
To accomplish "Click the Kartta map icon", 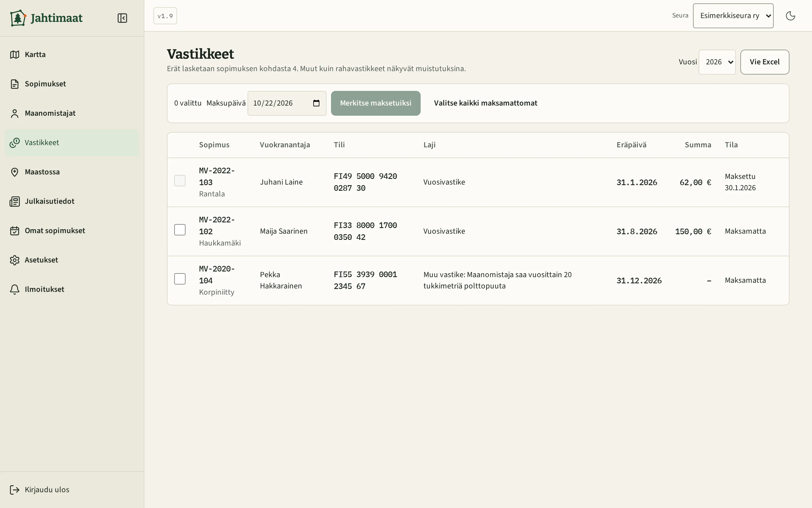I will coord(14,54).
